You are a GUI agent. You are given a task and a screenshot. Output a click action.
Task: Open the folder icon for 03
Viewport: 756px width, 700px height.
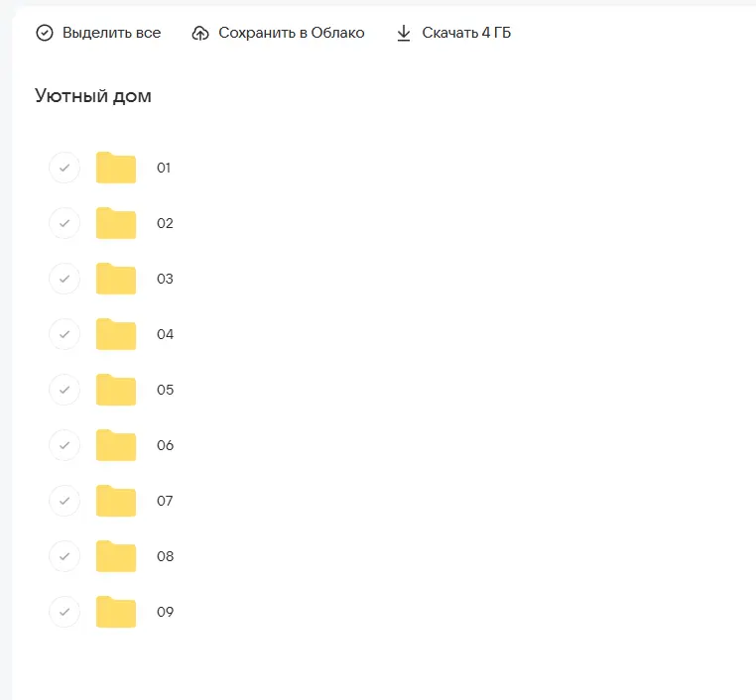pyautogui.click(x=116, y=280)
